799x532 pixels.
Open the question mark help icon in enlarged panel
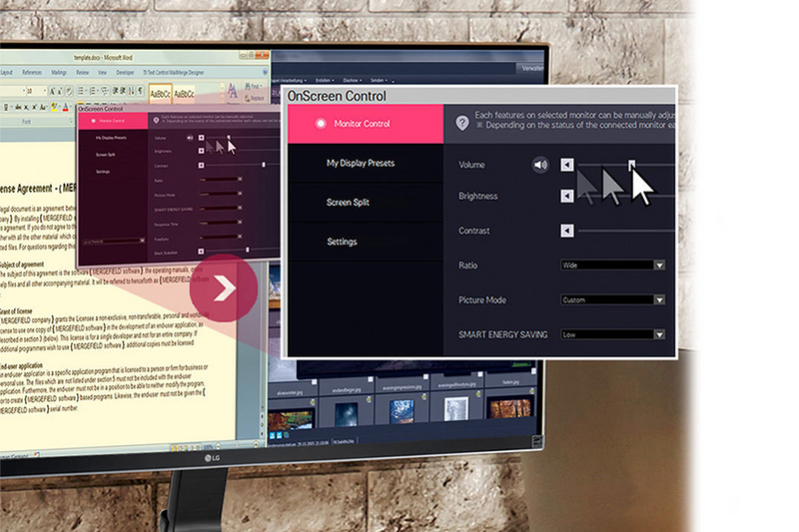462,123
